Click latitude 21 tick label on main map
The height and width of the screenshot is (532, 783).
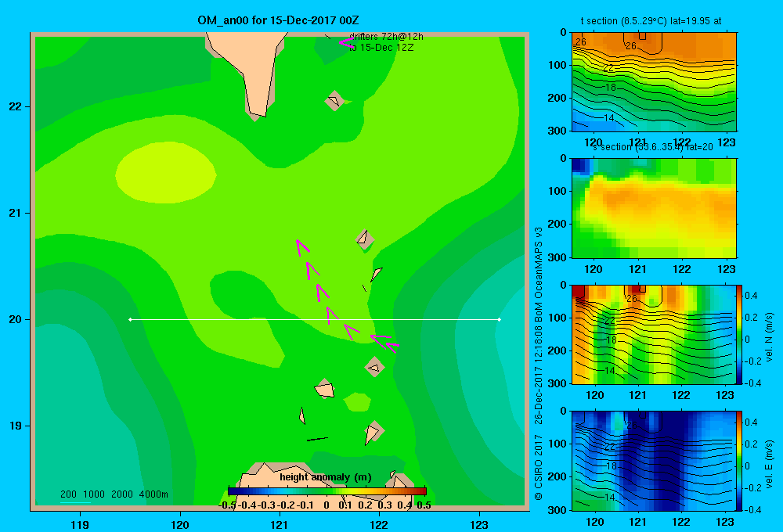(x=16, y=213)
